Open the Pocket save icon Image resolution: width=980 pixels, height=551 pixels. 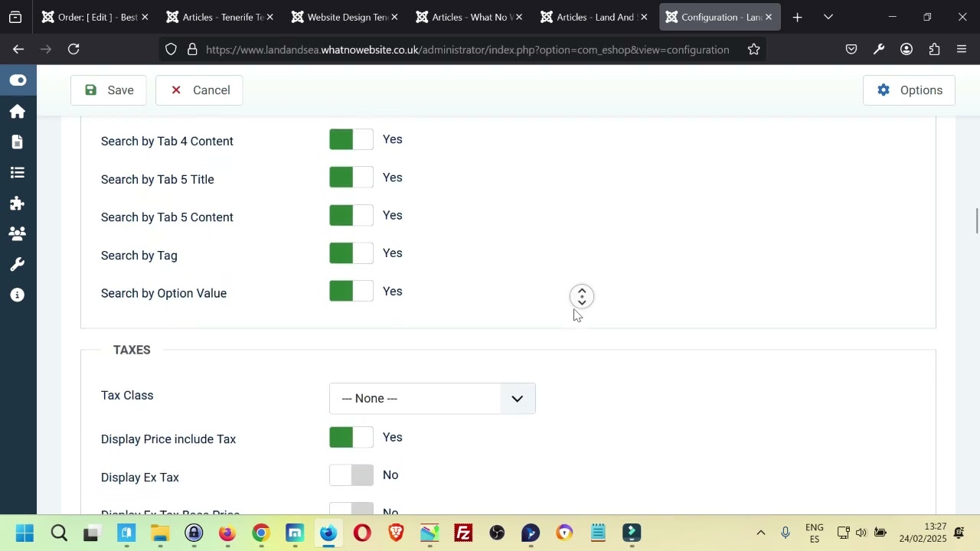tap(851, 49)
